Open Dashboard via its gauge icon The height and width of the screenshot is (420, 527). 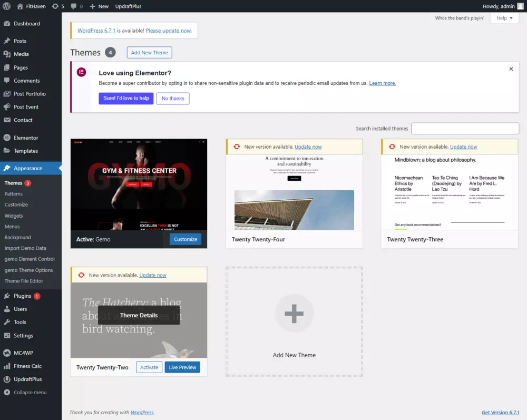point(7,24)
